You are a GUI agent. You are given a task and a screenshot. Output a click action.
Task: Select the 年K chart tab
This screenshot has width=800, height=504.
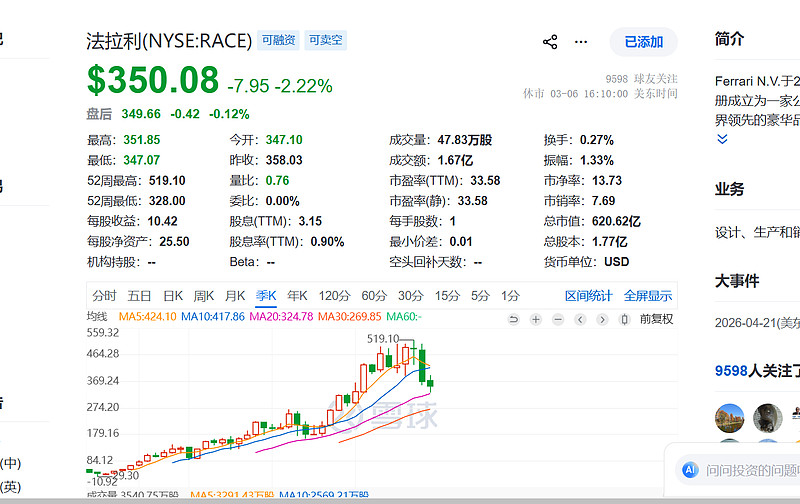[x=297, y=296]
